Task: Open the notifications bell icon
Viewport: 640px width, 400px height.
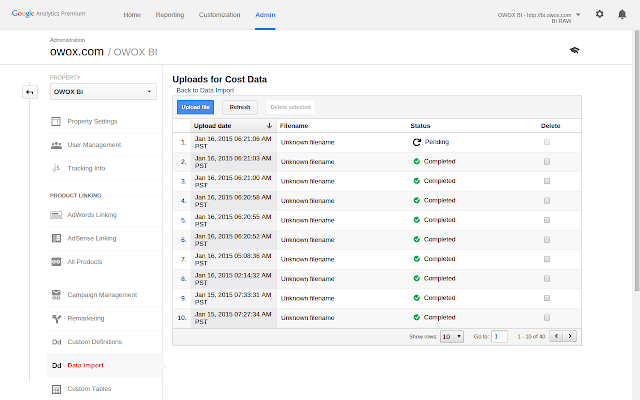Action: click(622, 14)
